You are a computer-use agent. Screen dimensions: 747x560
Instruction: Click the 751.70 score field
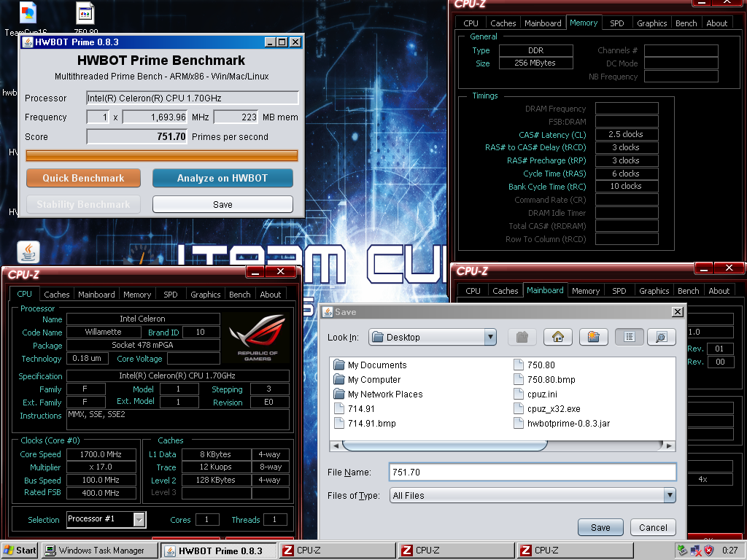(136, 136)
